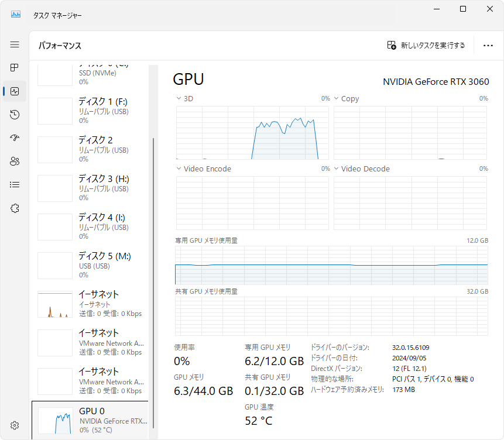Click Run new task button
The image size is (504, 440).
tap(426, 46)
